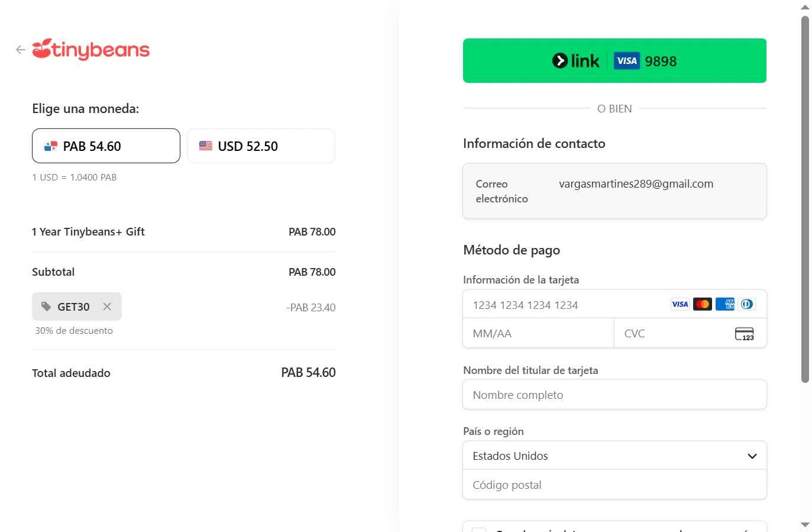Click the tinybeans logo

point(90,50)
